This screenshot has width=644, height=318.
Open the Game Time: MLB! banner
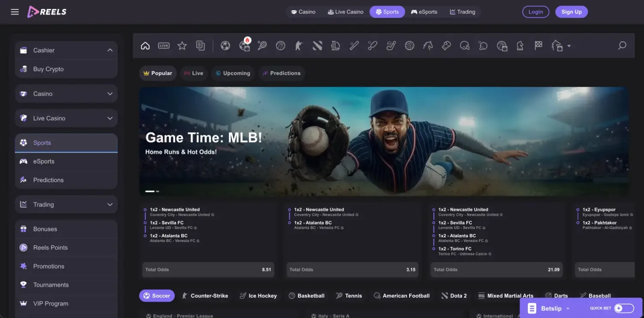[384, 142]
